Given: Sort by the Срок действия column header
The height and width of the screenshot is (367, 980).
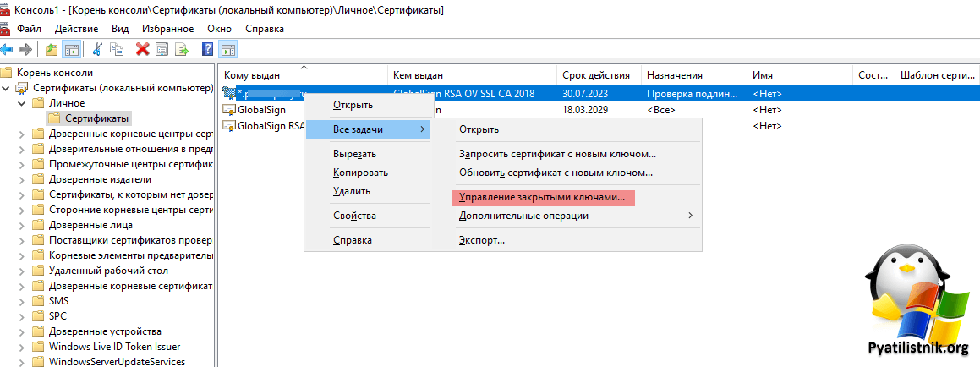Looking at the screenshot, I should point(596,75).
